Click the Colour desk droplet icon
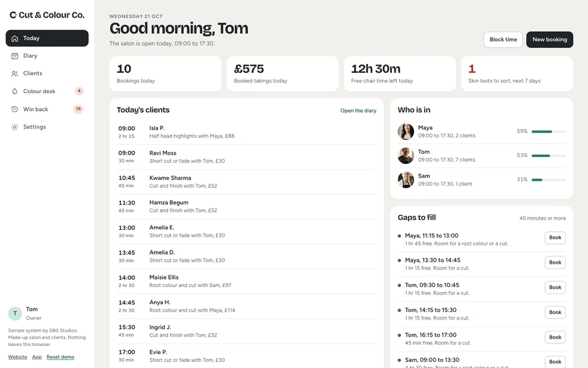The height and width of the screenshot is (368, 588). (x=15, y=91)
